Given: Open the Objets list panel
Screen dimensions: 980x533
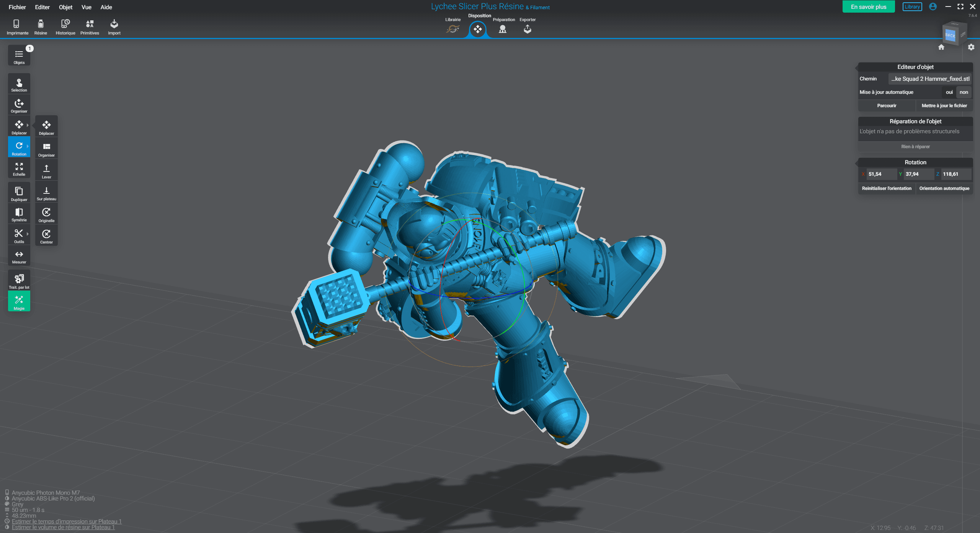Looking at the screenshot, I should coord(19,56).
